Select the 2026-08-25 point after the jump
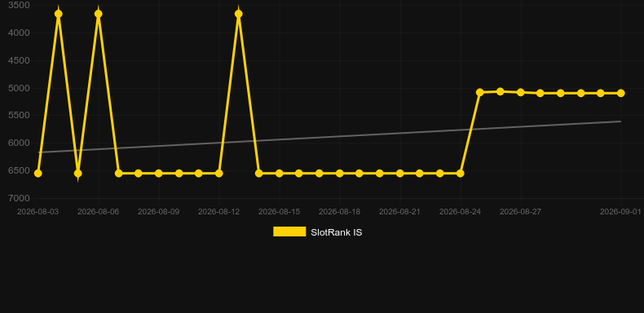Screen dimensions: 644x313 click(479, 92)
